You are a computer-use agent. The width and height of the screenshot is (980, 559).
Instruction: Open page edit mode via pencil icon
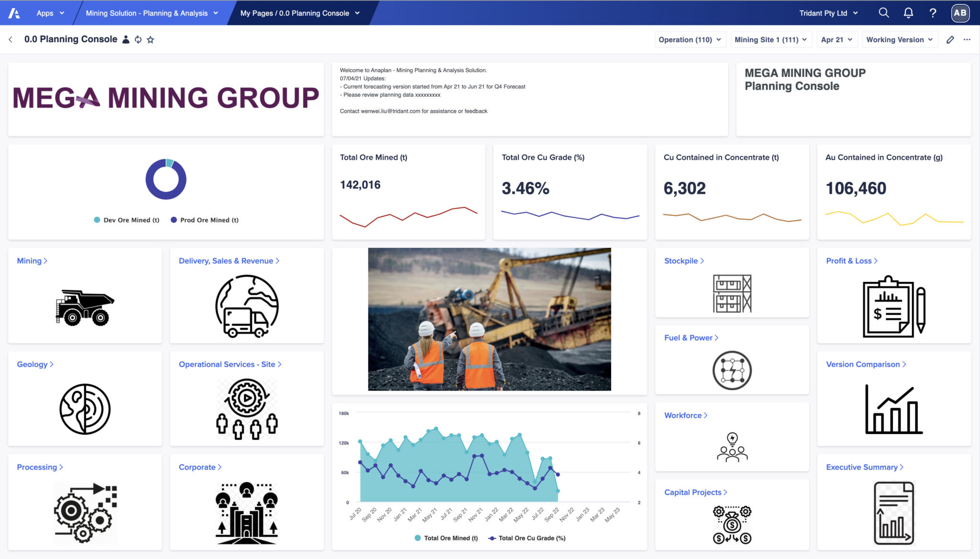[950, 40]
